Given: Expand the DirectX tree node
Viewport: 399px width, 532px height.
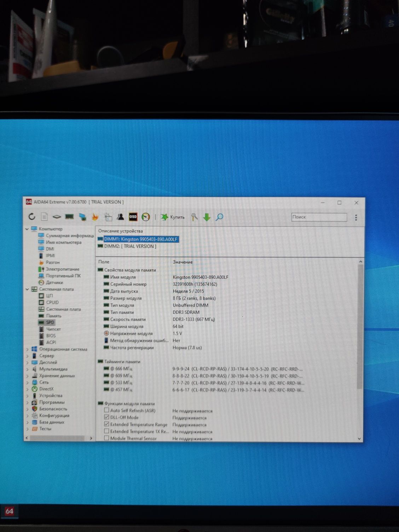Looking at the screenshot, I should click(27, 389).
